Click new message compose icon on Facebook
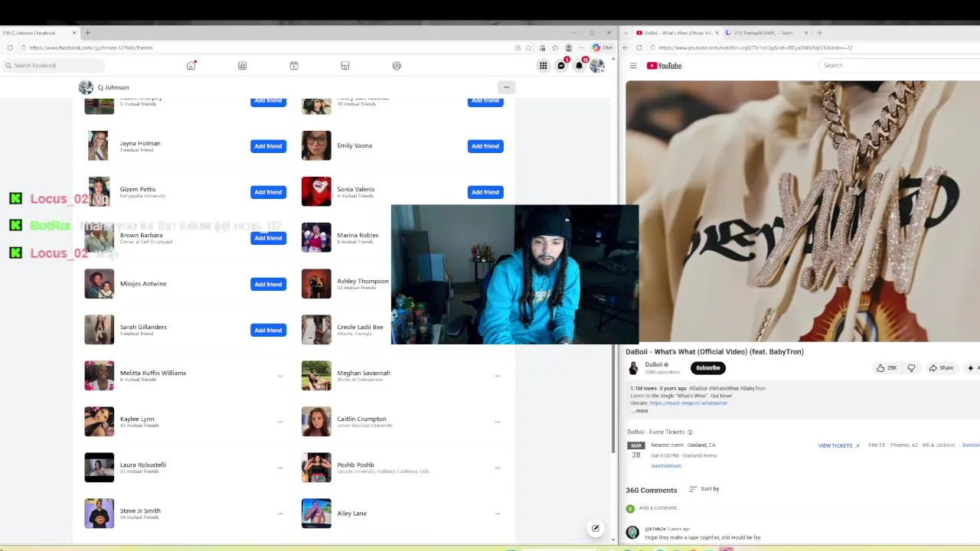The height and width of the screenshot is (551, 980). (x=595, y=528)
